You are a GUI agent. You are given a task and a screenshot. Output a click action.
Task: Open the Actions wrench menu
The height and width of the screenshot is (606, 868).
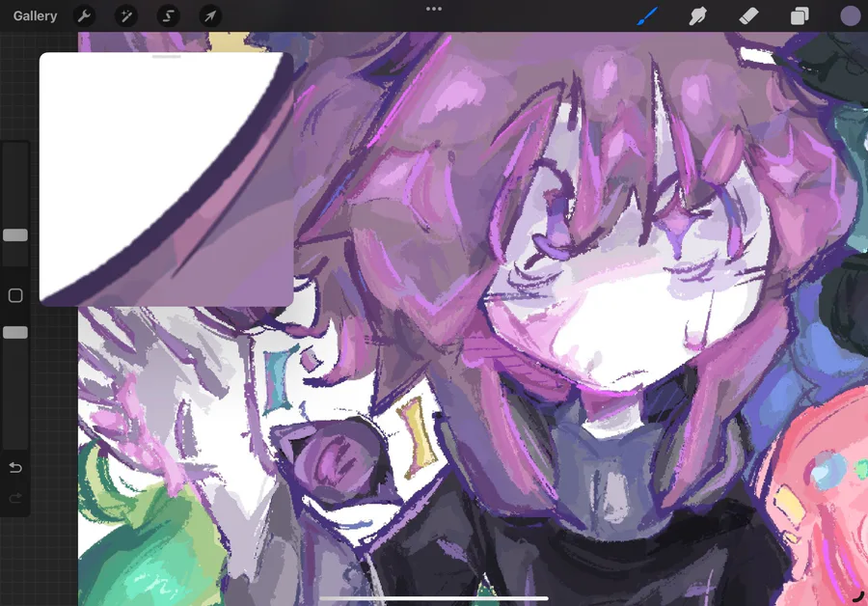(84, 16)
